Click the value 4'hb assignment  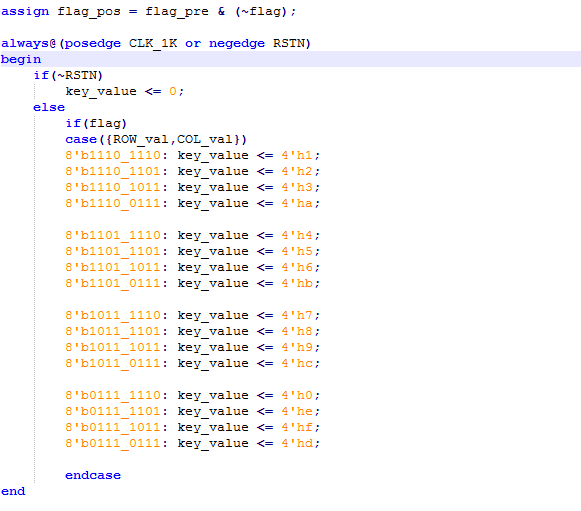click(x=300, y=283)
